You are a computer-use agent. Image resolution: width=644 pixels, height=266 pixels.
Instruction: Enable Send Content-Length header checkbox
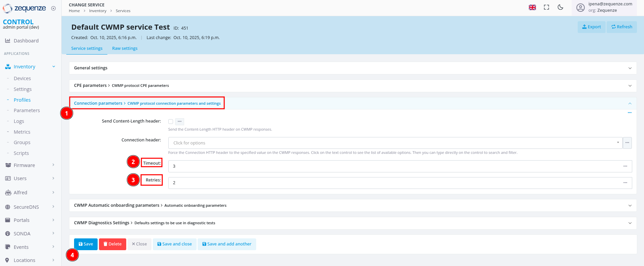point(171,122)
